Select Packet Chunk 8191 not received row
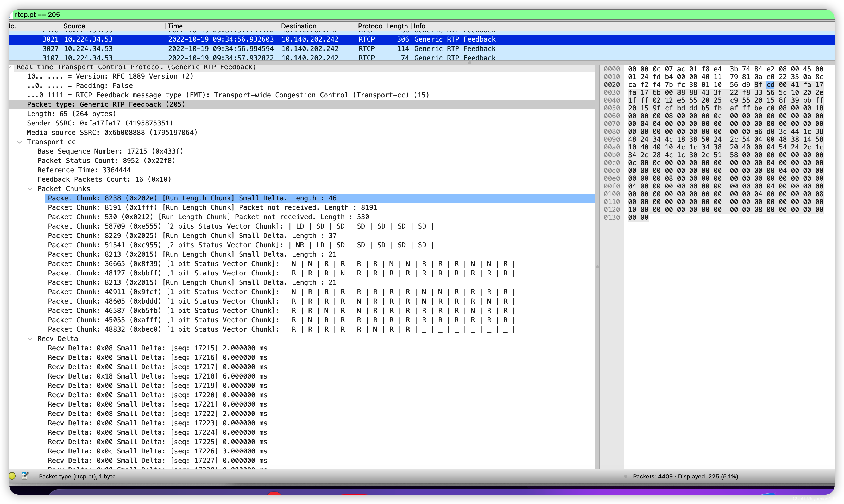 point(212,207)
